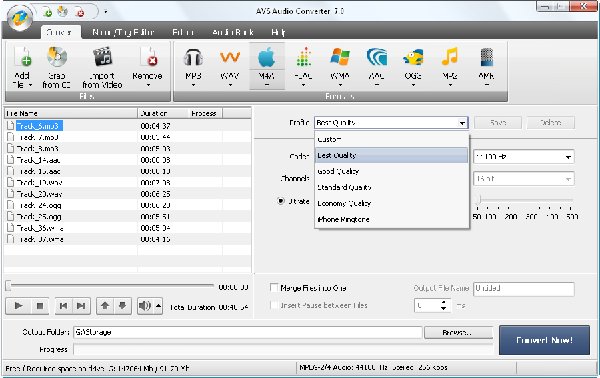This screenshot has height=378, width=600.
Task: Sort by the File Name column header
Action: click(x=70, y=113)
